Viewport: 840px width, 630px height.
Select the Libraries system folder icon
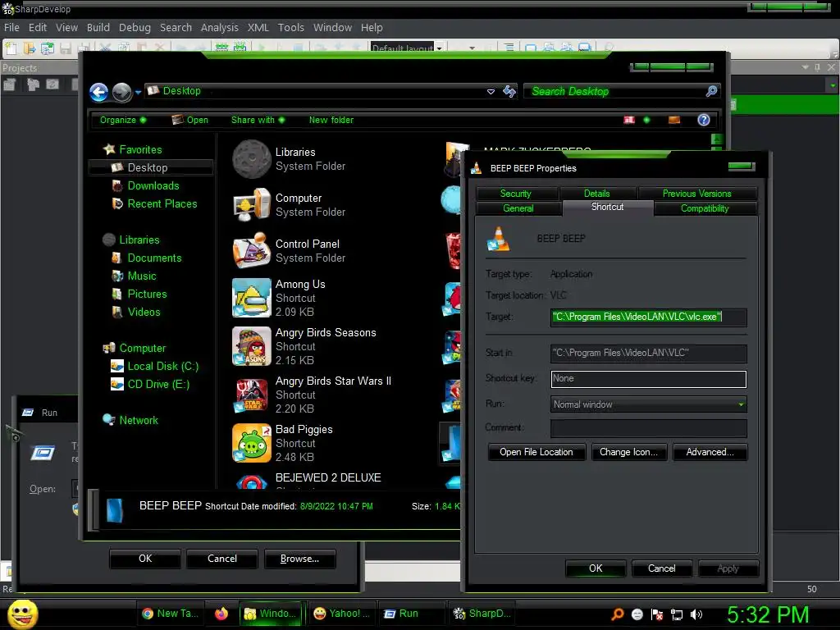(x=251, y=159)
